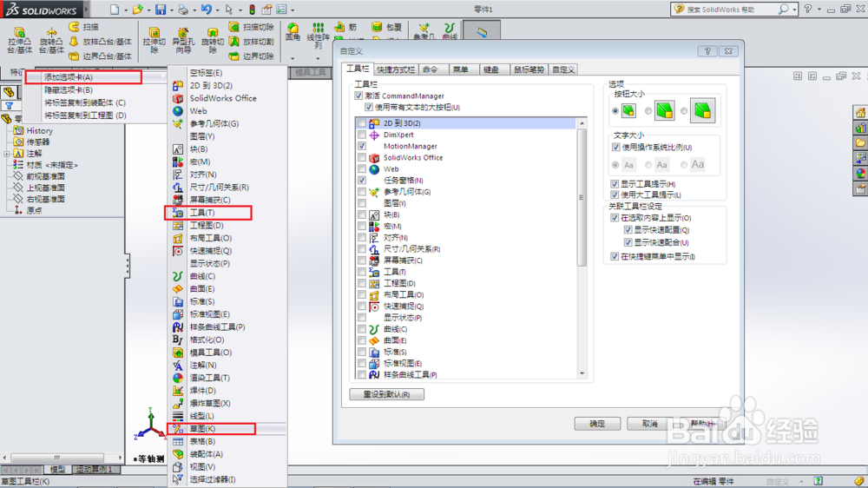Image resolution: width=868 pixels, height=488 pixels.
Task: Open dropdown arrow next to New icon
Action: pos(126,10)
